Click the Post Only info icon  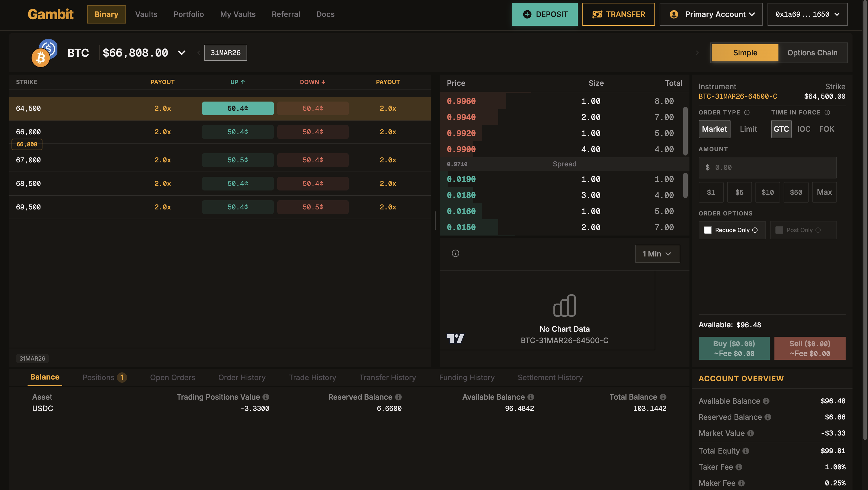(x=818, y=230)
